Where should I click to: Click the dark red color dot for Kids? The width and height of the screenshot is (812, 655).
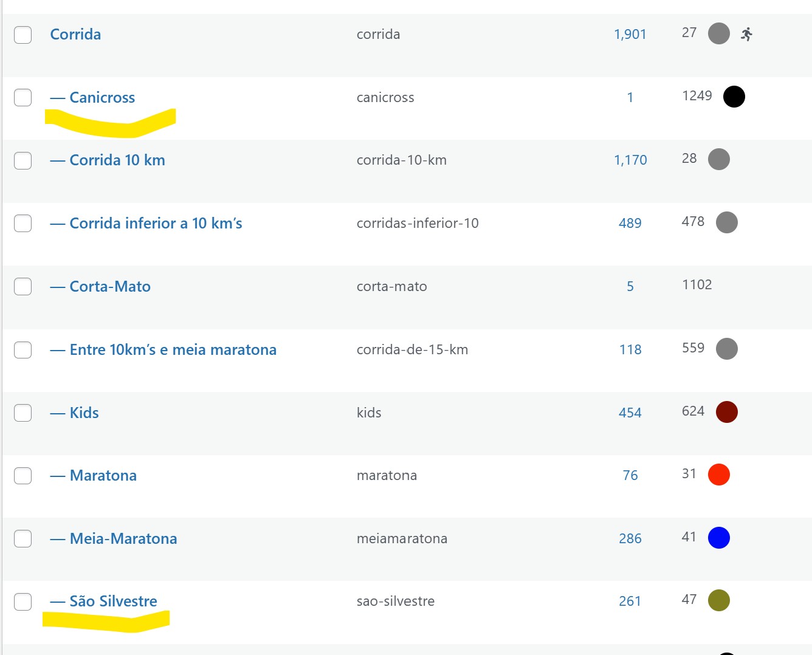coord(727,412)
